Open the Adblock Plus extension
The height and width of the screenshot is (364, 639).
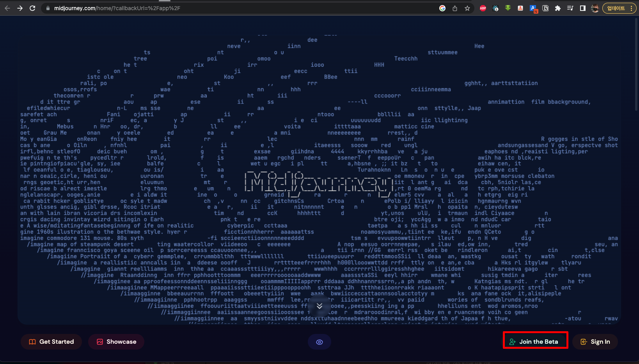pyautogui.click(x=483, y=8)
